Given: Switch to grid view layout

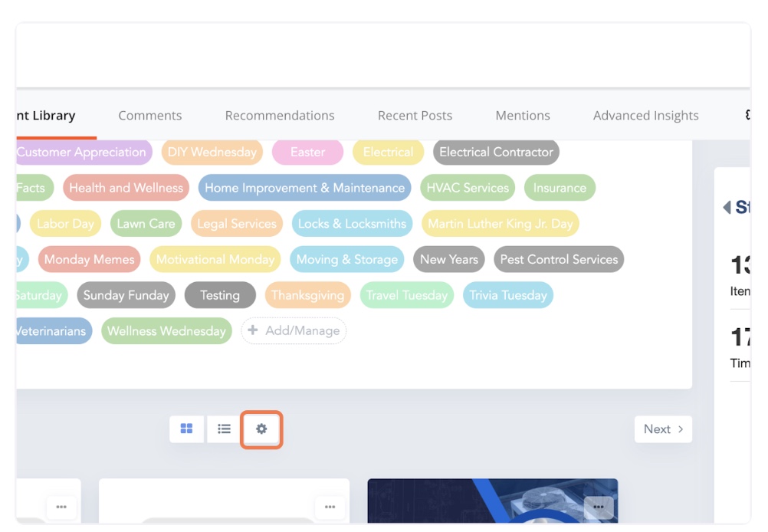Looking at the screenshot, I should tap(186, 429).
